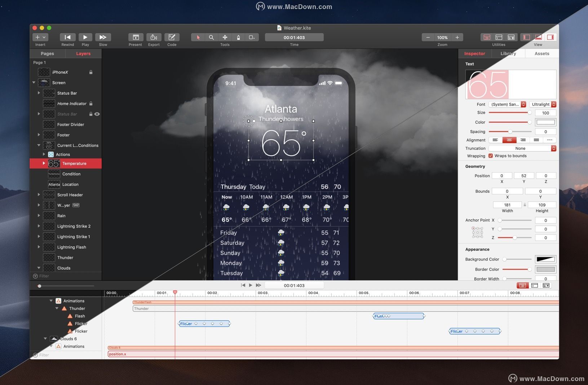588x385 pixels.
Task: Click the timeline play icon
Action: [251, 285]
